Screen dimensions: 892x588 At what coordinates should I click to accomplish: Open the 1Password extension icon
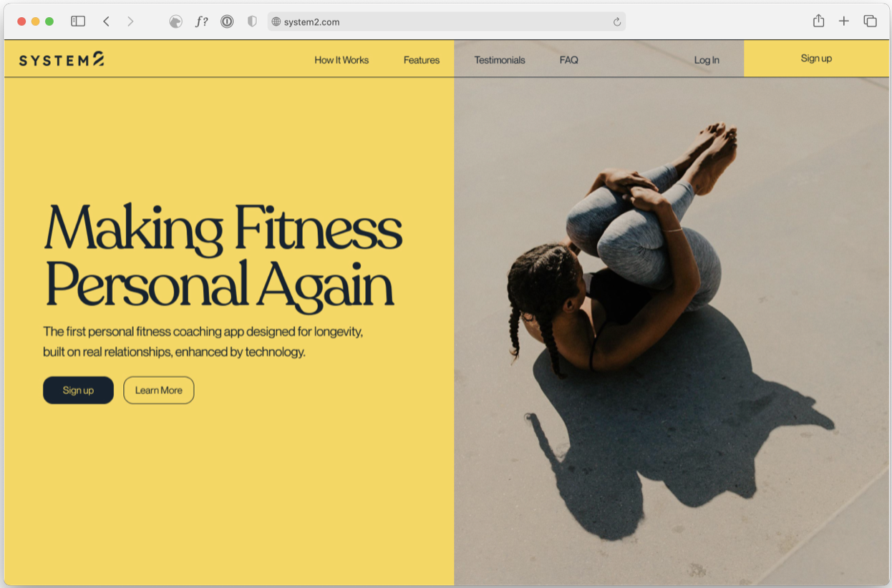[x=227, y=21]
